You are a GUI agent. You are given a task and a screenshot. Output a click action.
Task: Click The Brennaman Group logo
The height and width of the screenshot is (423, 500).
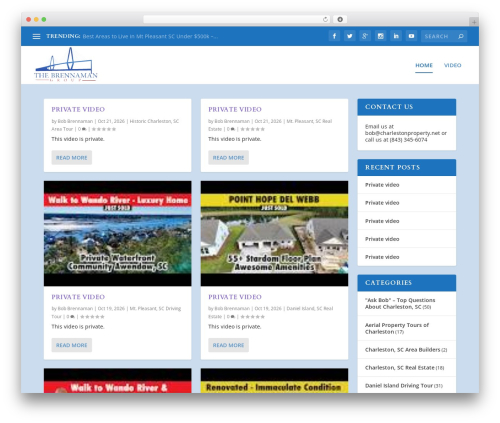point(66,65)
